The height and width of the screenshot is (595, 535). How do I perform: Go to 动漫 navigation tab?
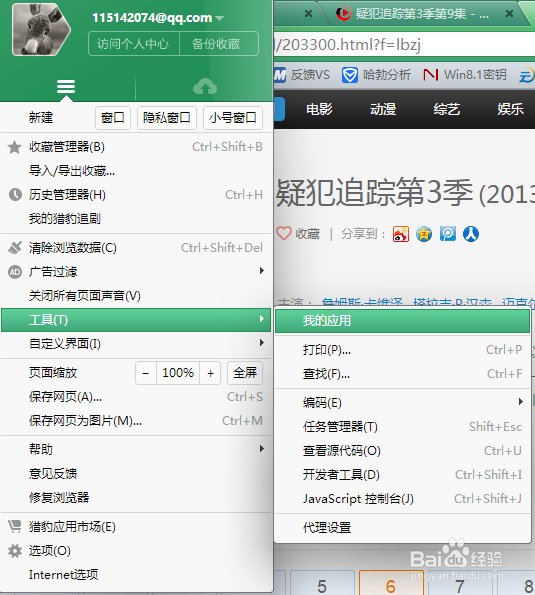click(x=383, y=109)
